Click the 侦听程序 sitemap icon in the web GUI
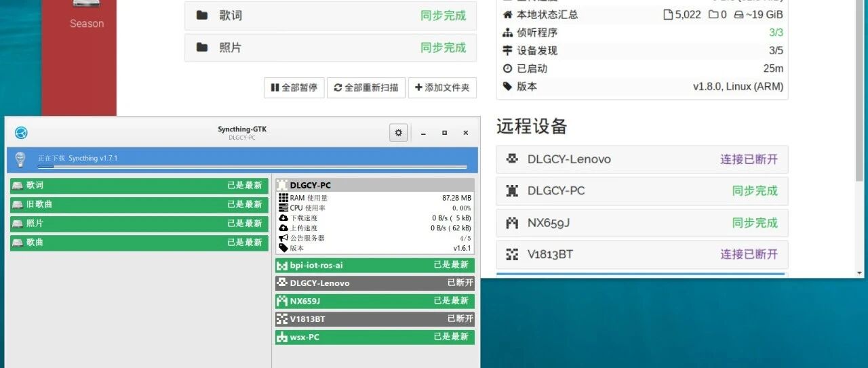This screenshot has width=868, height=368. (x=508, y=33)
